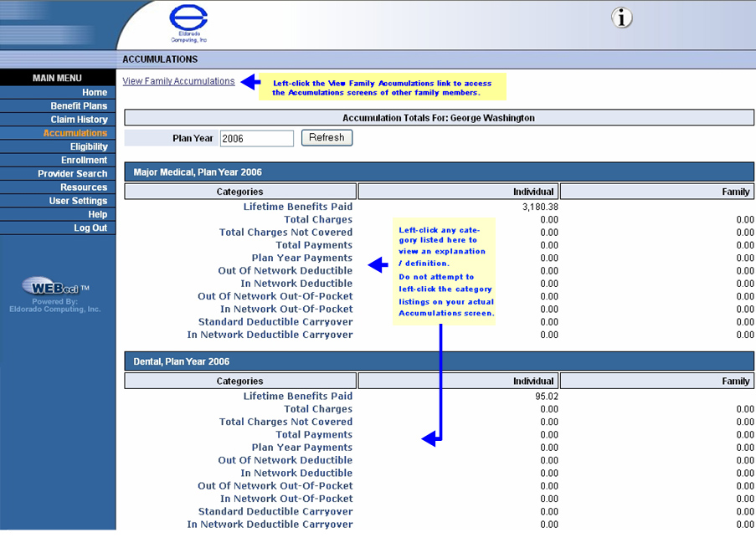756x548 pixels.
Task: Click Log Out in the main menu
Action: (x=90, y=228)
